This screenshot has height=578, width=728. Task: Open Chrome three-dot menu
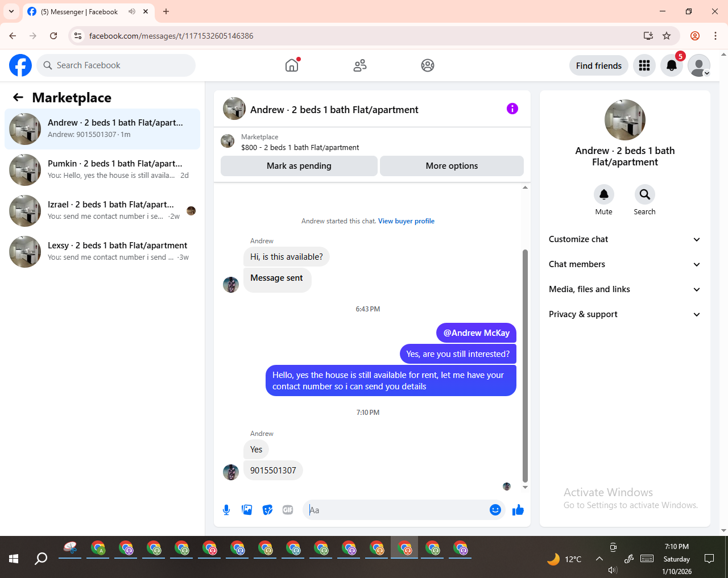pos(715,36)
